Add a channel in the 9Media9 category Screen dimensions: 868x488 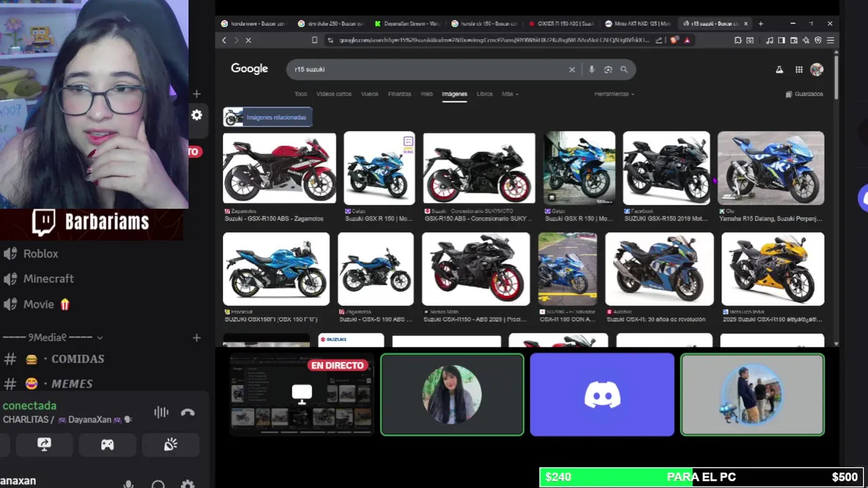[x=197, y=338]
